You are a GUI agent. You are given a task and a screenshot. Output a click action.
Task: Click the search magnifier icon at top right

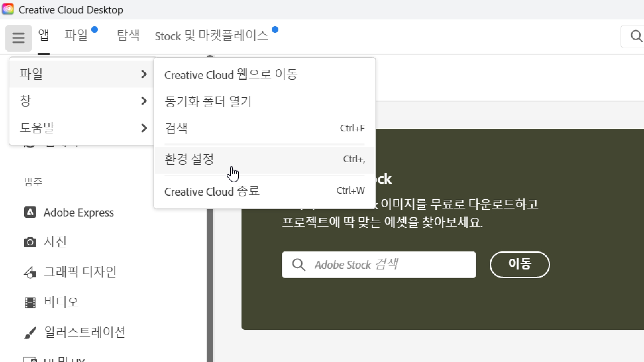tap(636, 36)
